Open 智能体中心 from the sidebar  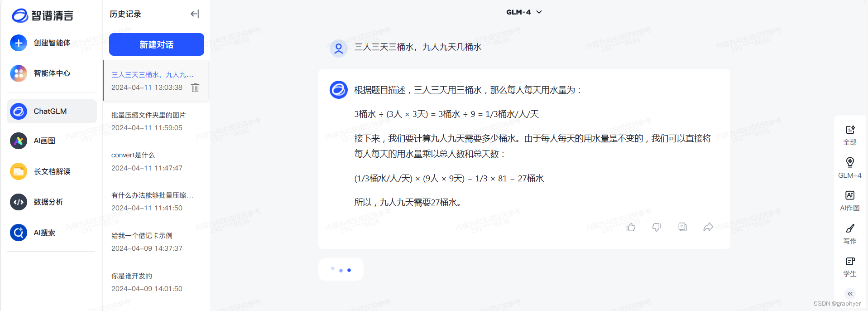point(52,73)
